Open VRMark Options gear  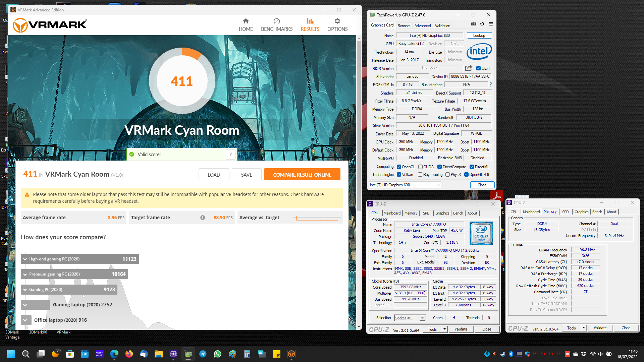click(337, 25)
